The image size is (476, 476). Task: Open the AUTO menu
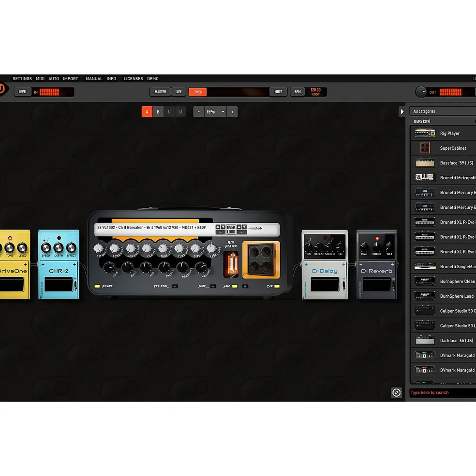point(54,79)
